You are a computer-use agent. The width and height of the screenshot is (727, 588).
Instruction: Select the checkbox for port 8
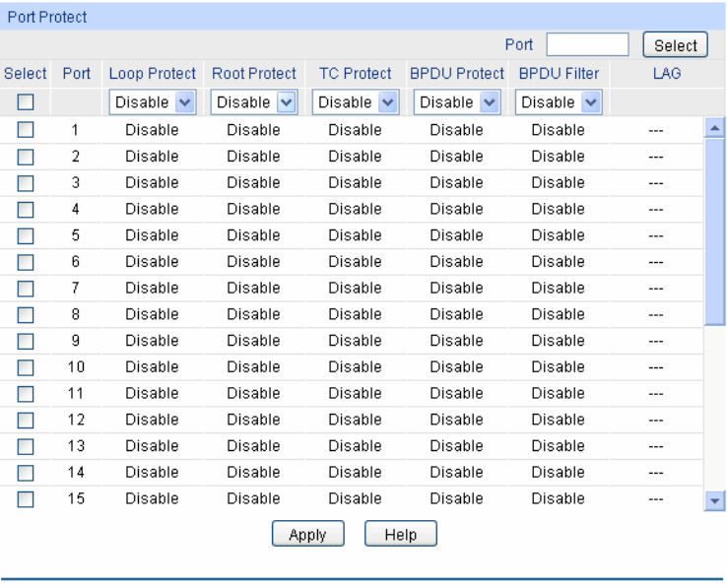(x=26, y=315)
